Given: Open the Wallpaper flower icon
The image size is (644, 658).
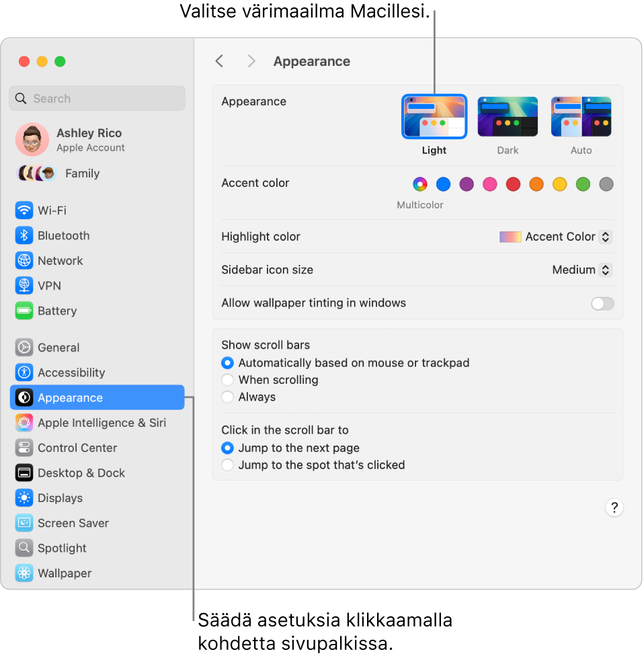Looking at the screenshot, I should coord(24,573).
